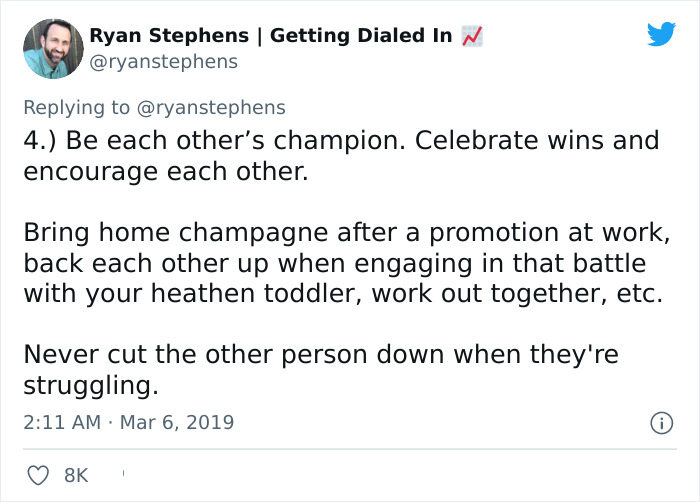
Task: Click the Mar 6, 2019 date
Action: tap(177, 422)
